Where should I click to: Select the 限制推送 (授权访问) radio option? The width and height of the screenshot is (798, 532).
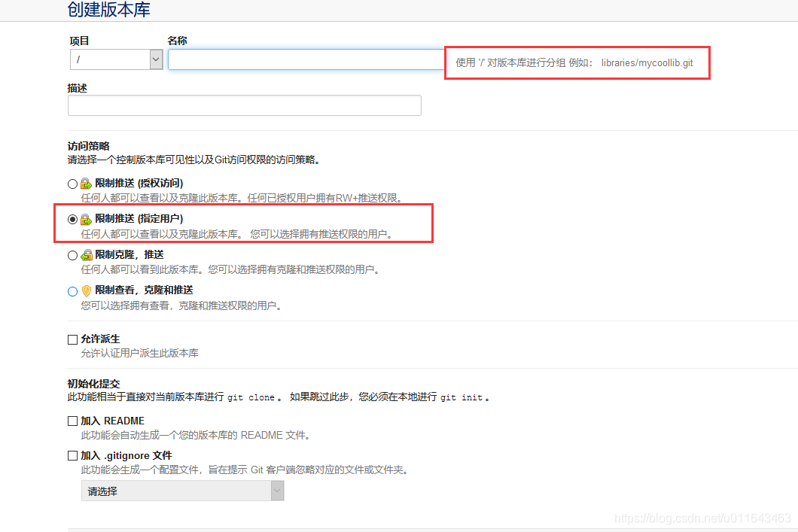point(72,183)
